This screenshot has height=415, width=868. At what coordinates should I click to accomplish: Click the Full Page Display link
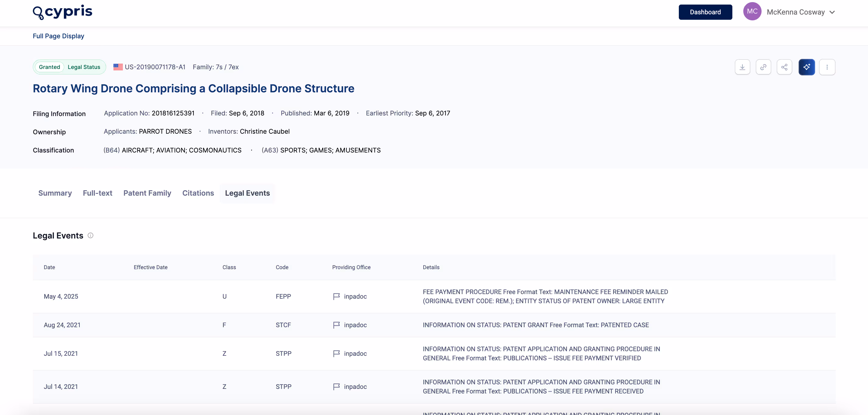point(58,36)
